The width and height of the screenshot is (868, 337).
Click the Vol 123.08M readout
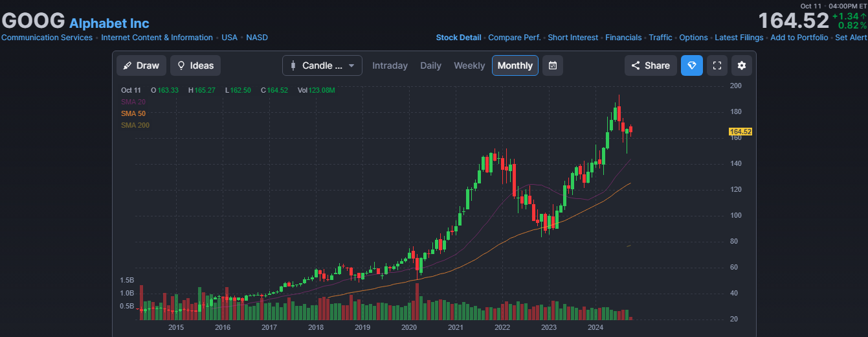click(317, 90)
